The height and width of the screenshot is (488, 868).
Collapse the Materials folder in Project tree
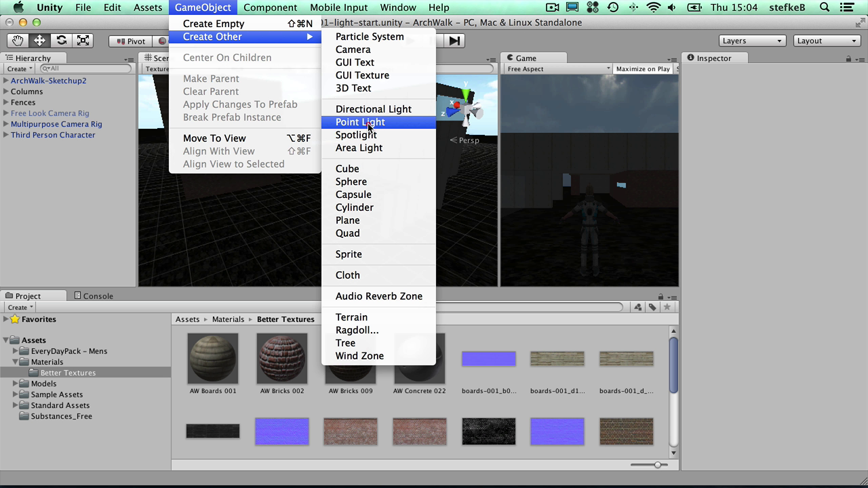(16, 362)
